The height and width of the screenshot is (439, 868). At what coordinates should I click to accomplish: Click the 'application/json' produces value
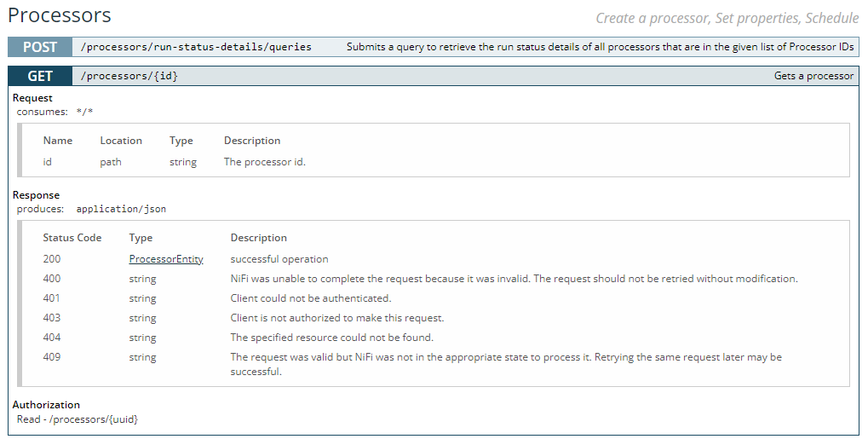pos(121,209)
